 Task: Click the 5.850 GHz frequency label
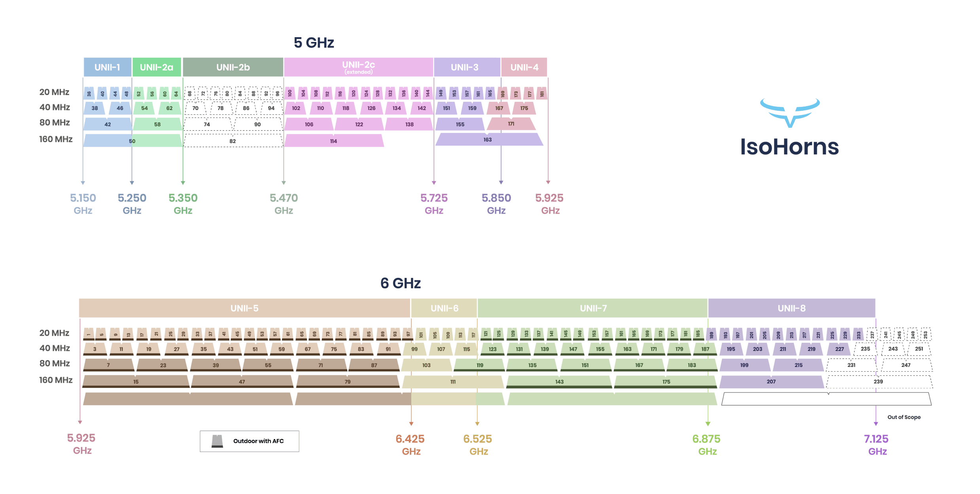point(496,204)
